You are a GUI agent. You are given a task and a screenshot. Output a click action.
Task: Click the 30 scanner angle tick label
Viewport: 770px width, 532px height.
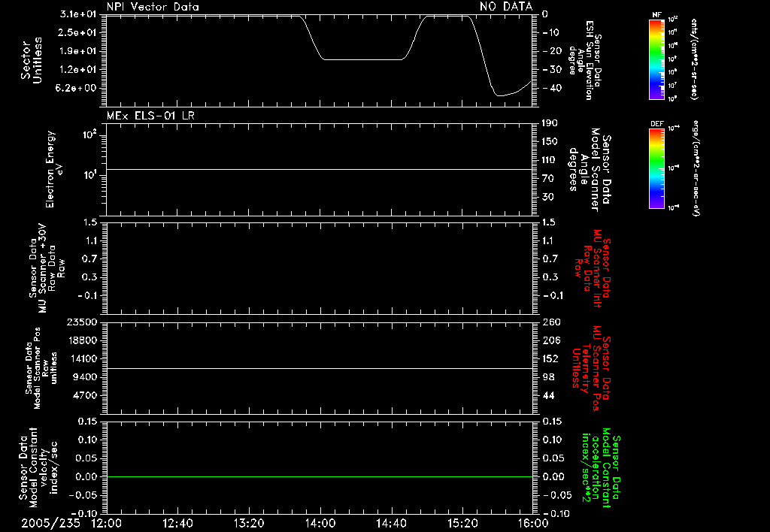(x=547, y=197)
